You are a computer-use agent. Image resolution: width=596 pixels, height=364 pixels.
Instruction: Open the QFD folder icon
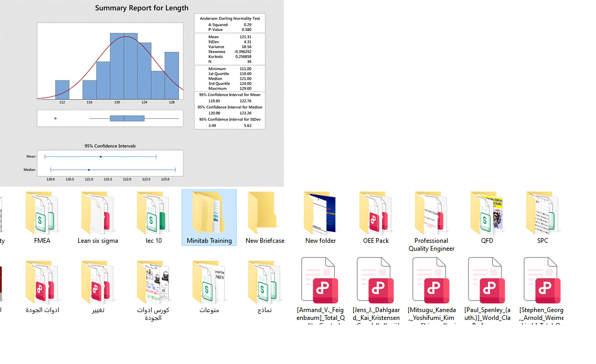tap(487, 213)
